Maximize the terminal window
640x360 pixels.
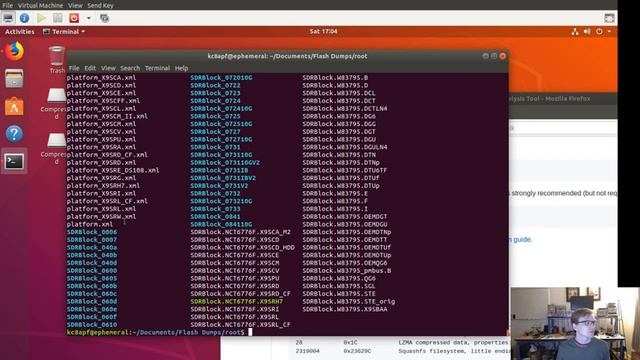(494, 56)
